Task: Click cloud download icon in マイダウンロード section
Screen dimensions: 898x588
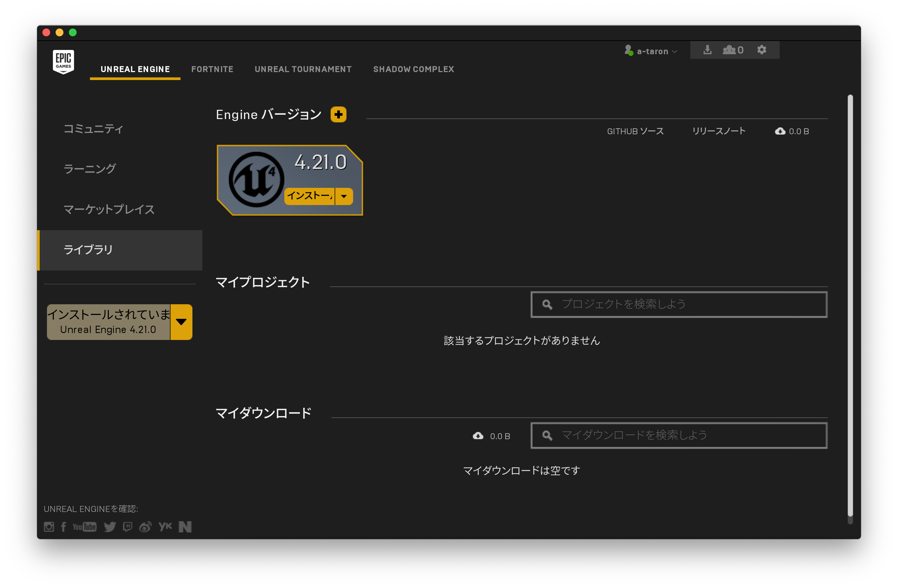Action: click(478, 436)
